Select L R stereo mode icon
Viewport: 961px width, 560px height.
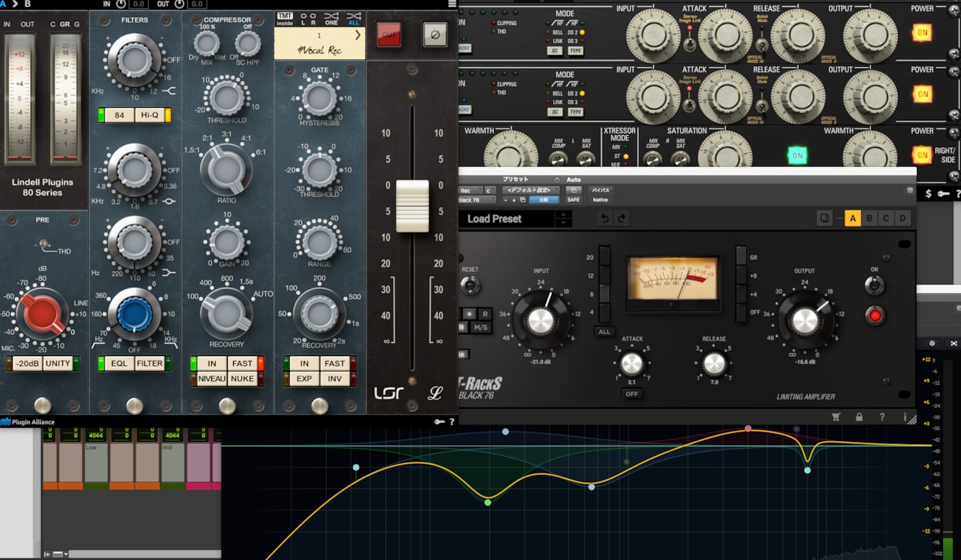click(309, 19)
